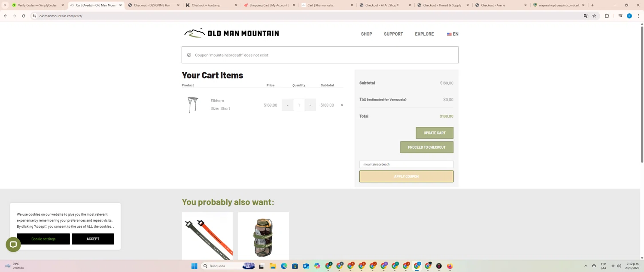Screen dimensions: 644x272
Task: Click the browser forward arrow
Action: click(x=14, y=16)
